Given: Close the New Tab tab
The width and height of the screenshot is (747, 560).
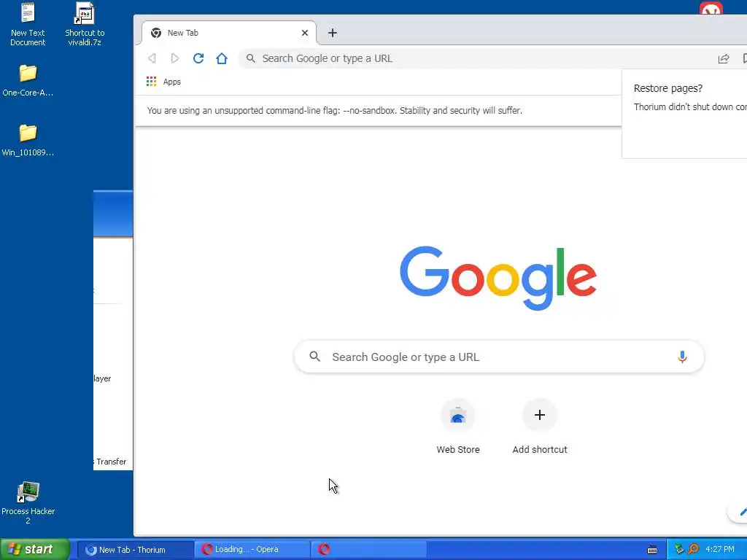Looking at the screenshot, I should click(x=305, y=32).
